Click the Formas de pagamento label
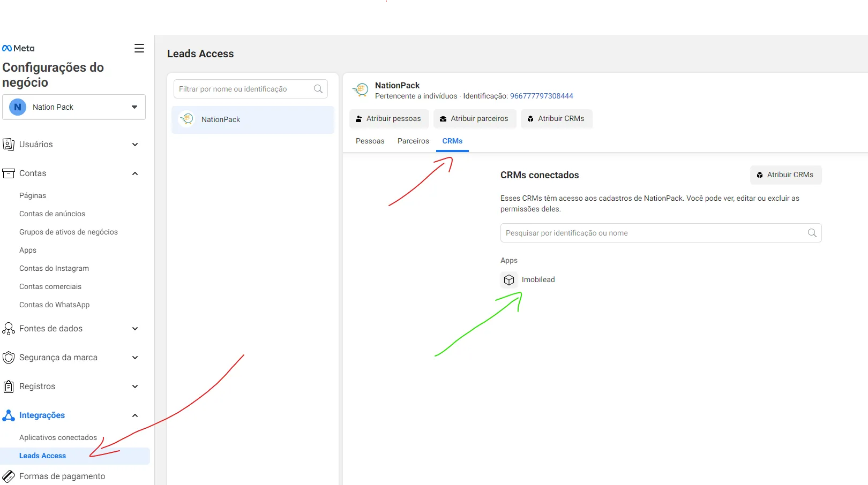Viewport: 868px width, 485px height. click(x=62, y=476)
